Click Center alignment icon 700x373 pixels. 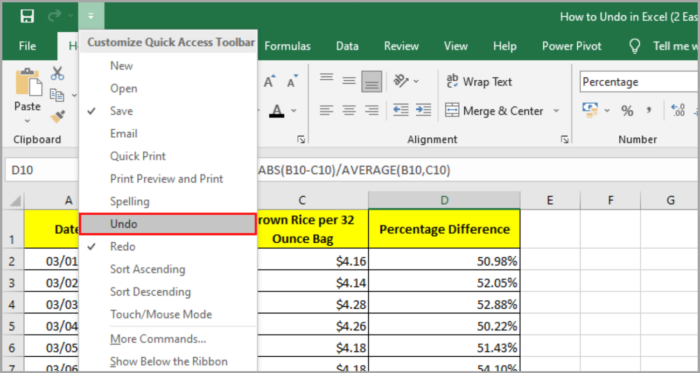349,110
